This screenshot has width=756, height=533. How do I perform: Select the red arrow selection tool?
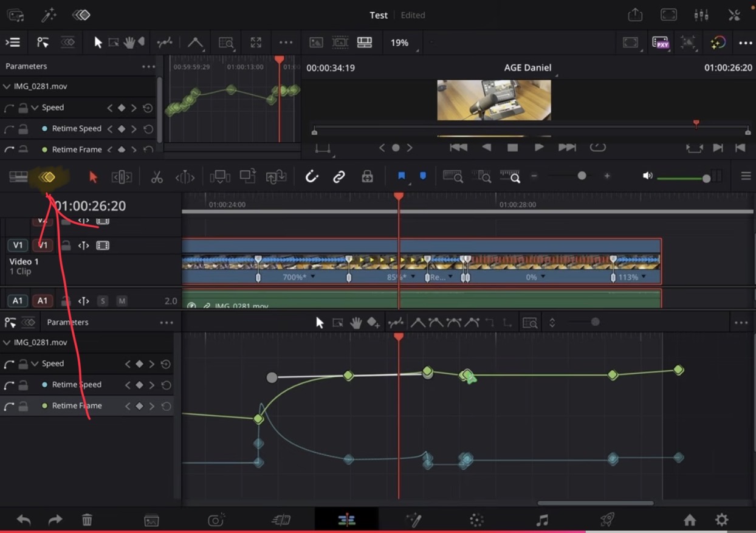click(93, 177)
